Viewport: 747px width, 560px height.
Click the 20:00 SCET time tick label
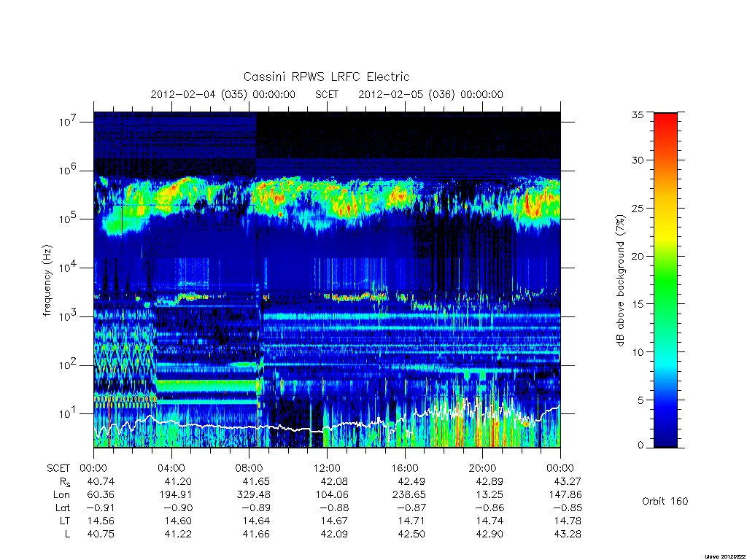tap(483, 468)
